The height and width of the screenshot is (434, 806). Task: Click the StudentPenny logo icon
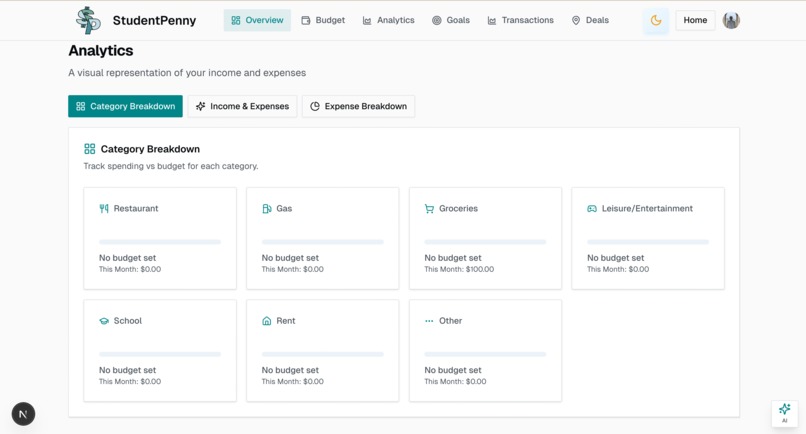(x=88, y=21)
